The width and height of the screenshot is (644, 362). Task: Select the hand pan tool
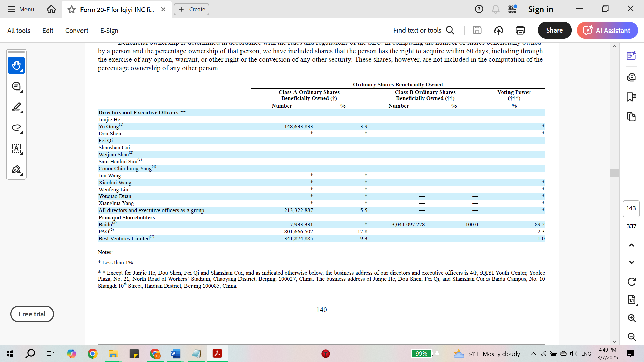(16, 65)
